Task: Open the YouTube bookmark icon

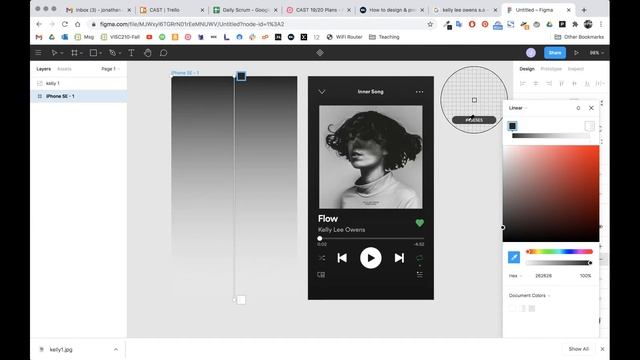Action: point(149,37)
